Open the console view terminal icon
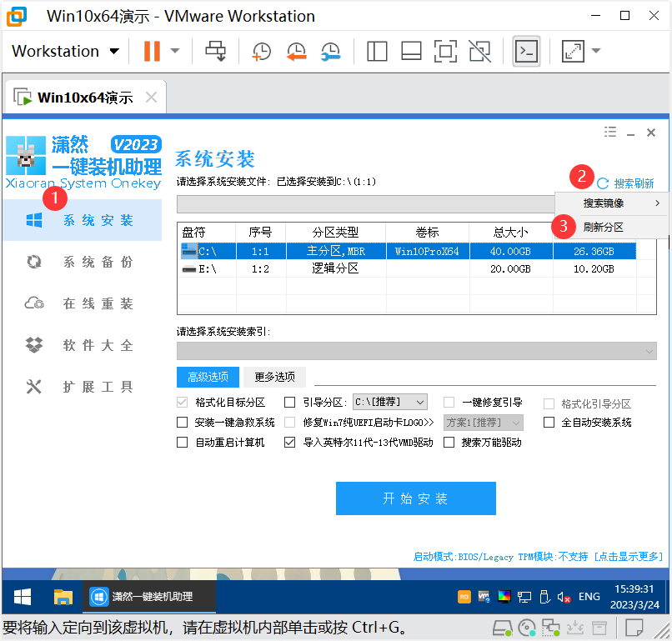This screenshot has height=641, width=672. (525, 52)
